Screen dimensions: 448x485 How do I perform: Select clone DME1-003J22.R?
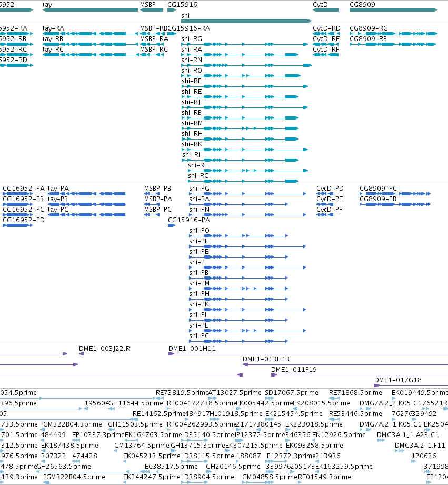click(x=105, y=349)
